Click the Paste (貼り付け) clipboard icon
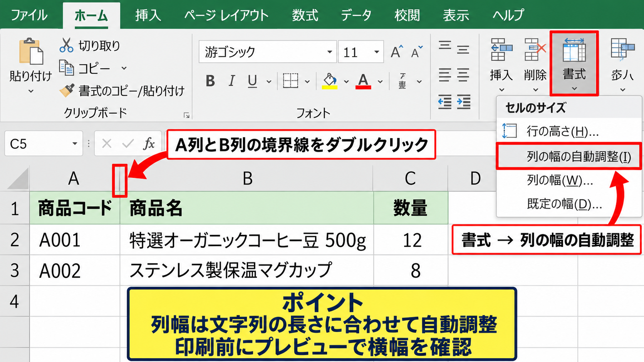 pos(31,51)
